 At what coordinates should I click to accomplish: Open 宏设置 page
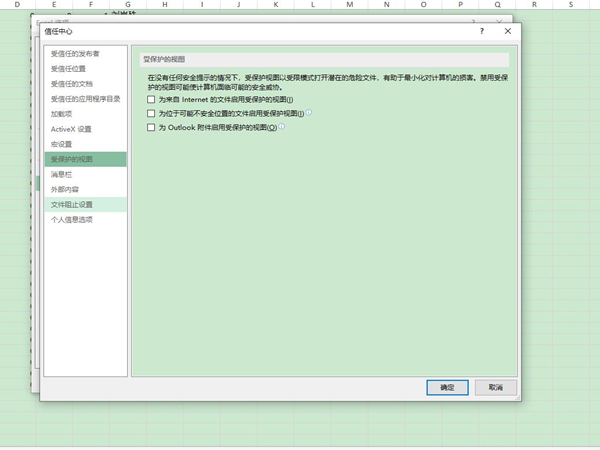coord(85,144)
